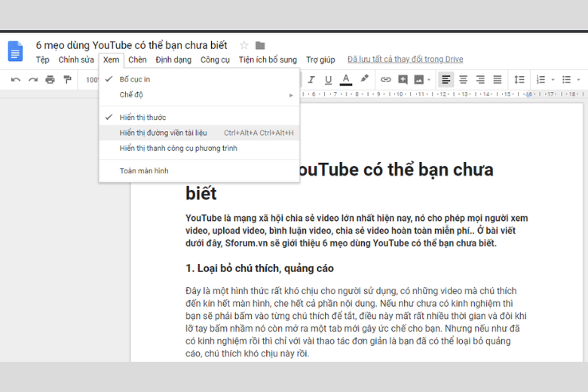Apply underline formatting with U icon

coord(328,79)
